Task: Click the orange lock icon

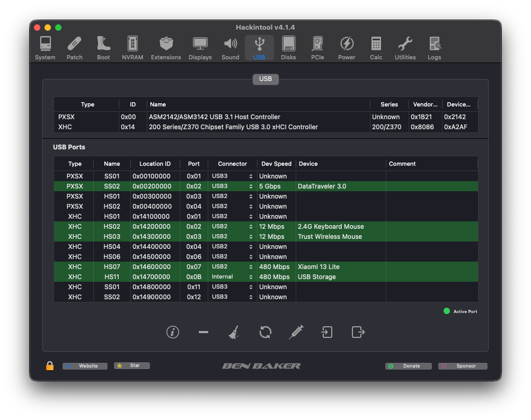Action: (x=50, y=366)
